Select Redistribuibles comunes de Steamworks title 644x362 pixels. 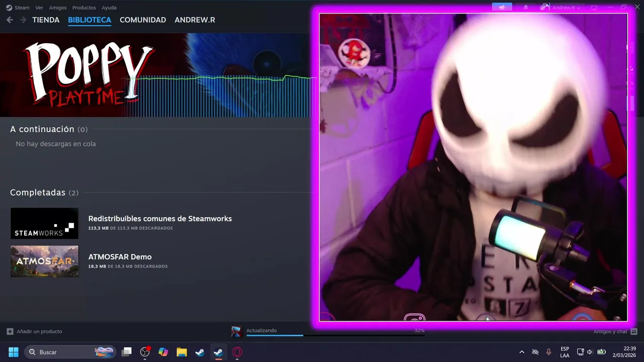(x=160, y=219)
